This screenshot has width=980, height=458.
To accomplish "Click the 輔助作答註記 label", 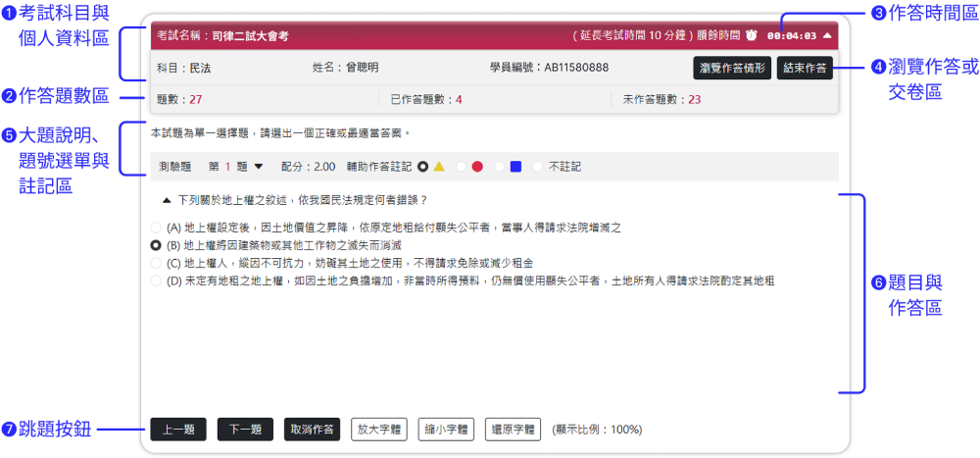I will tap(379, 167).
